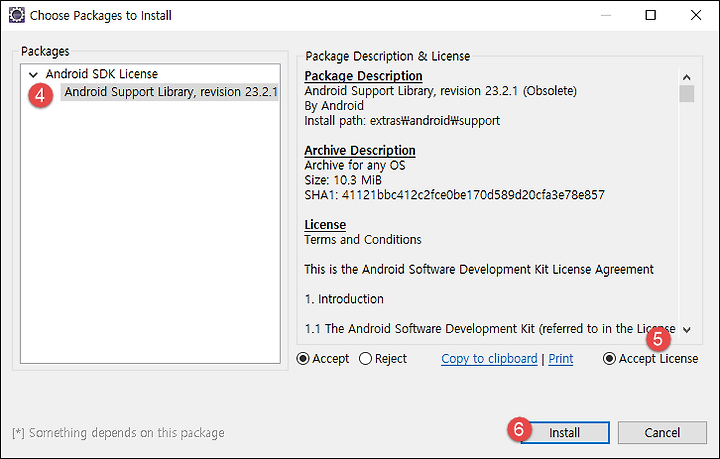Image resolution: width=720 pixels, height=459 pixels.
Task: Click the Android SDK Manager title icon
Action: pyautogui.click(x=17, y=15)
